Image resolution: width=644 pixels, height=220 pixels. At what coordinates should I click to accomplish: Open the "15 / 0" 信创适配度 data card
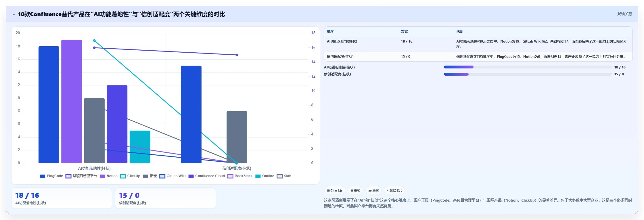166,198
